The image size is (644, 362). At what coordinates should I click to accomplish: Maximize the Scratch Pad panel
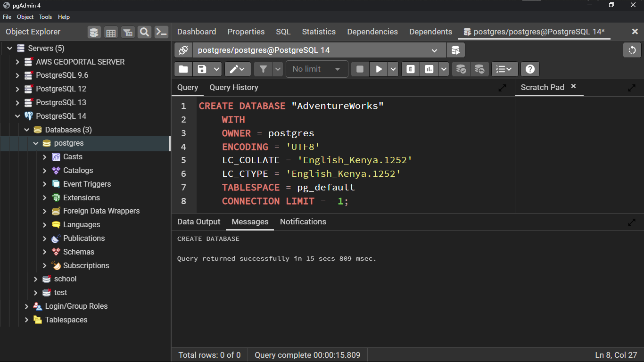pyautogui.click(x=632, y=88)
